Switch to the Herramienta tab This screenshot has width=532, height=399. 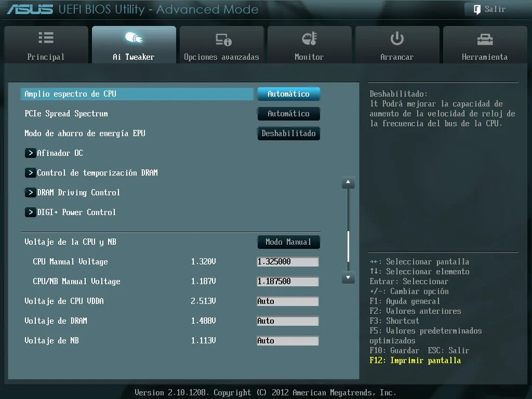tap(485, 45)
